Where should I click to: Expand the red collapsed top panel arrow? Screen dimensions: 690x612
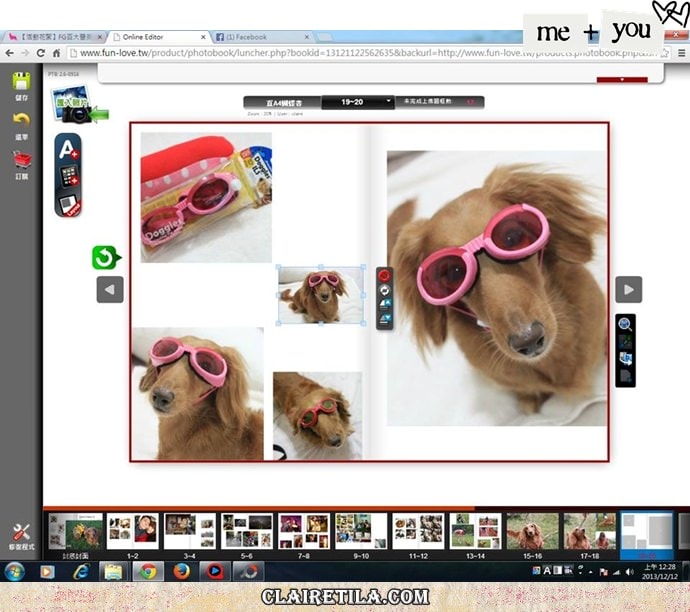click(622, 78)
